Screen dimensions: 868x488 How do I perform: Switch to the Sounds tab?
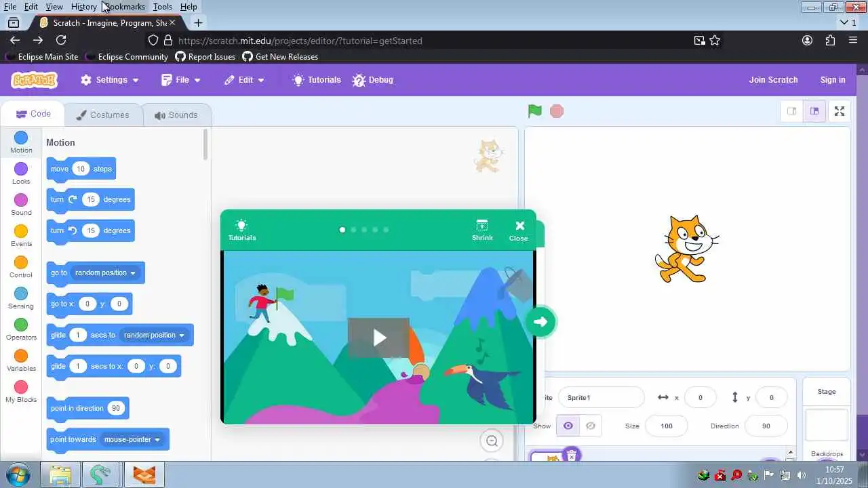[x=176, y=115]
